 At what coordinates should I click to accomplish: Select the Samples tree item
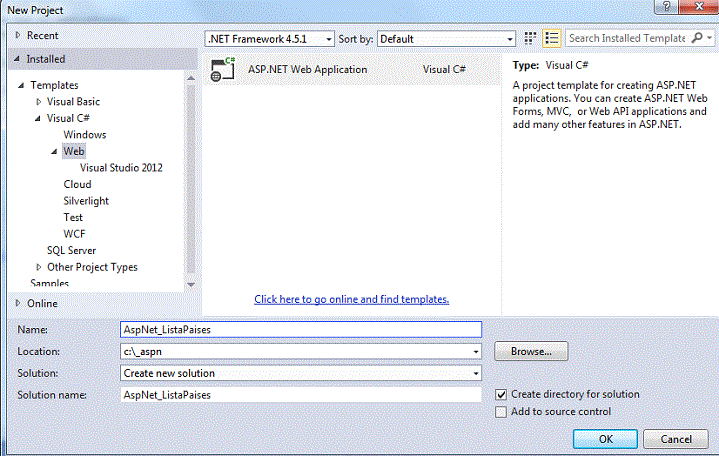tap(50, 283)
